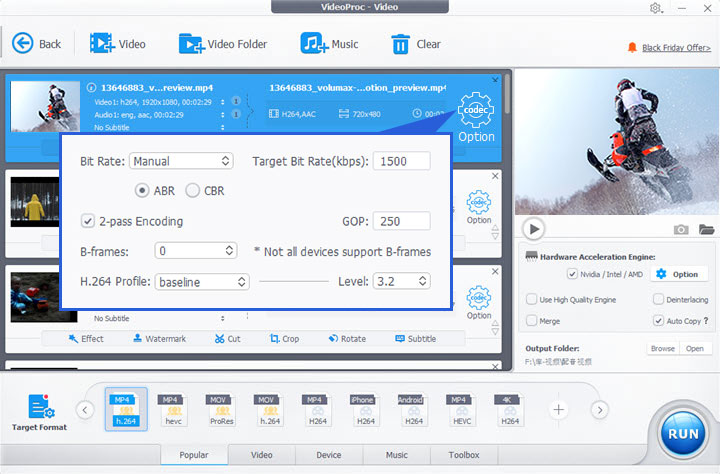Open the Cut tool
Image resolution: width=720 pixels, height=474 pixels.
point(228,339)
